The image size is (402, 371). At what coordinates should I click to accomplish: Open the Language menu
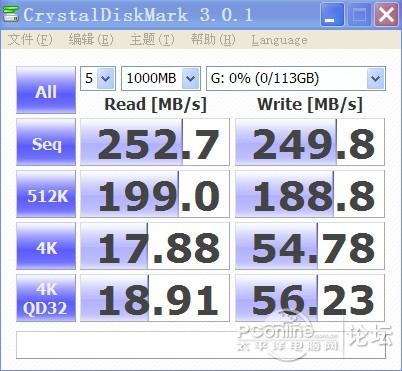279,40
